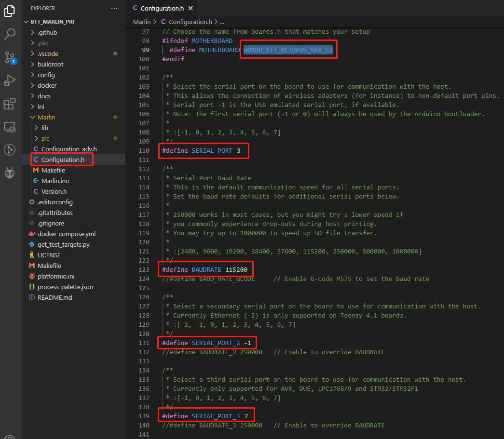Open the Extensions view icon
Image resolution: width=504 pixels, height=439 pixels.
pyautogui.click(x=10, y=104)
